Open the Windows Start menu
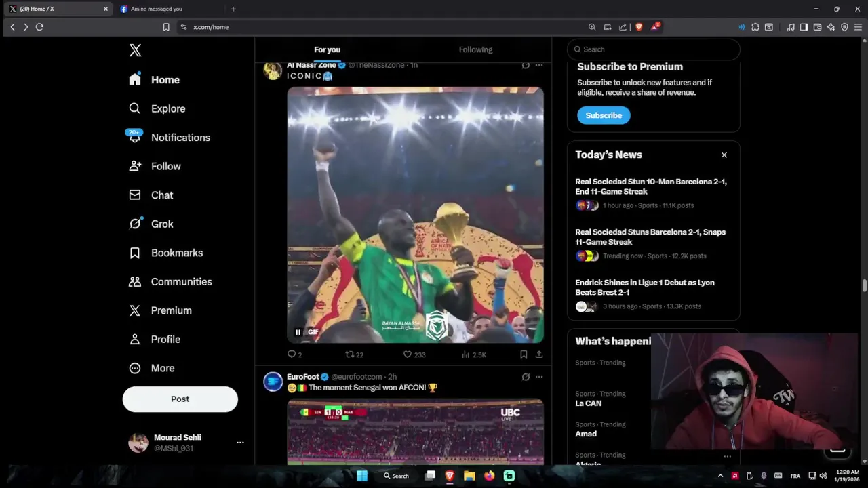 pyautogui.click(x=362, y=476)
